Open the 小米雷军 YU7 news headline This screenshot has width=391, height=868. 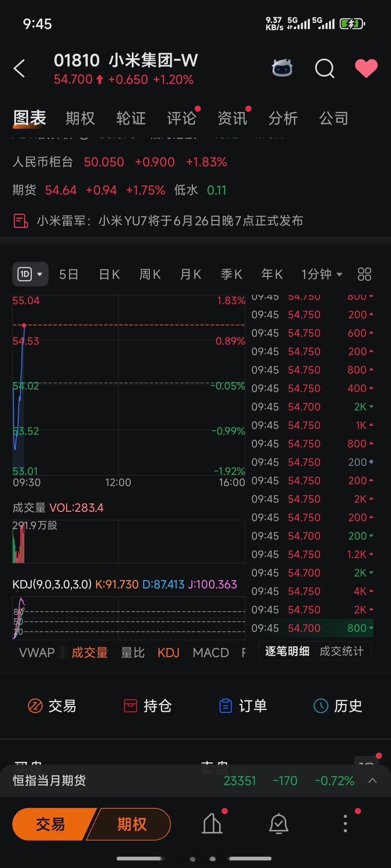(x=170, y=221)
